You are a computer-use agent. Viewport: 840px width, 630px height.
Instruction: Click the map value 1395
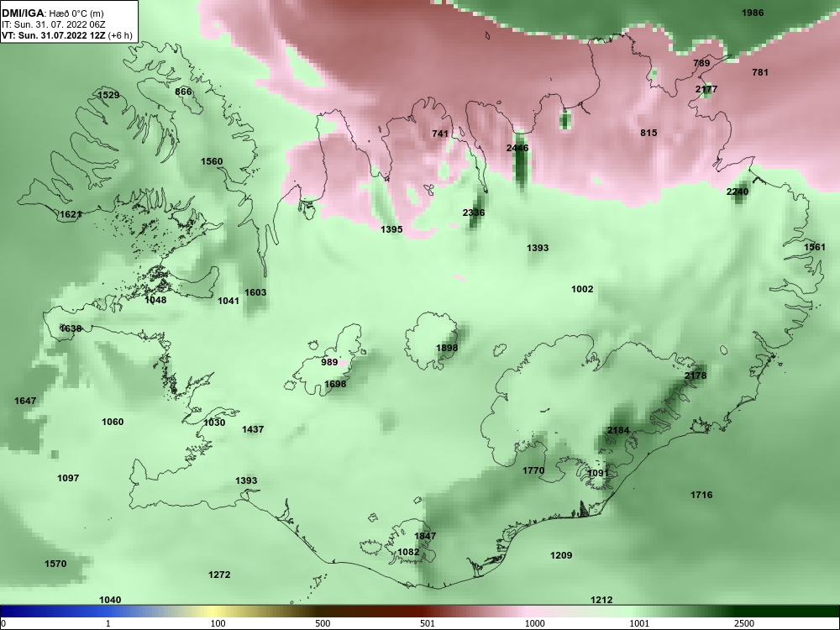coord(391,230)
